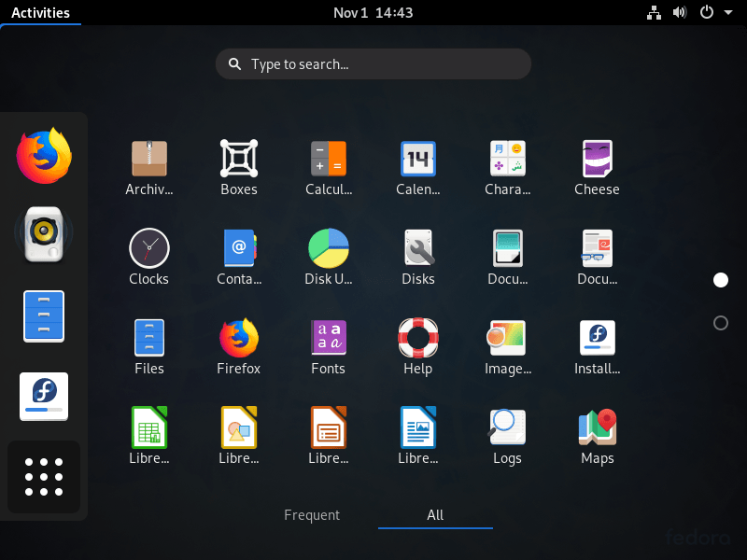
Task: Click the Activities button
Action: tap(40, 12)
